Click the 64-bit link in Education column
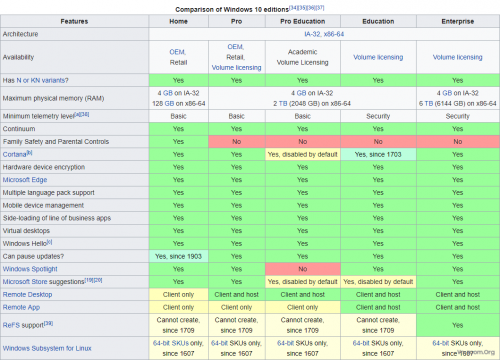This screenshot has width=500, height=360. pyautogui.click(x=361, y=343)
